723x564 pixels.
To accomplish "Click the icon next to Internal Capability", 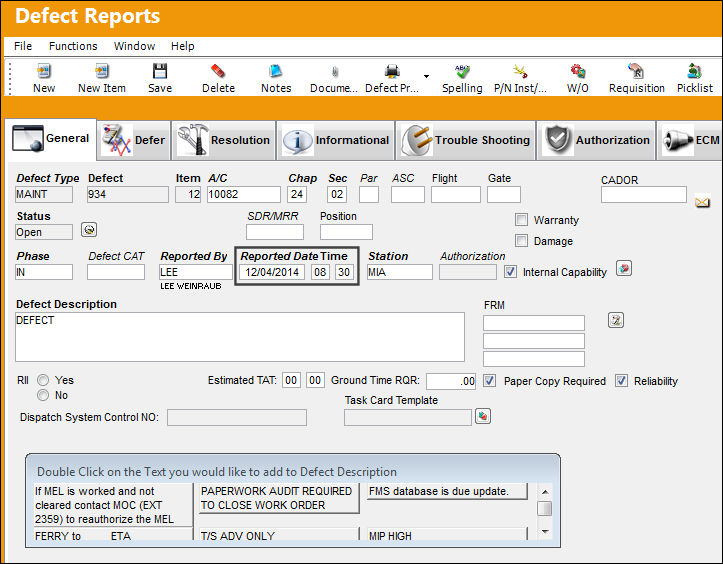I will 623,268.
